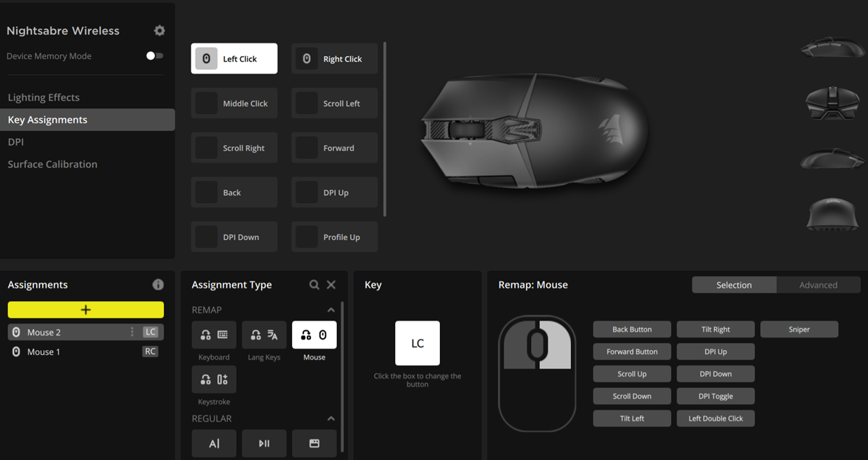Screen dimensions: 868x460
Task: Remap to Tilt Left
Action: (632, 419)
